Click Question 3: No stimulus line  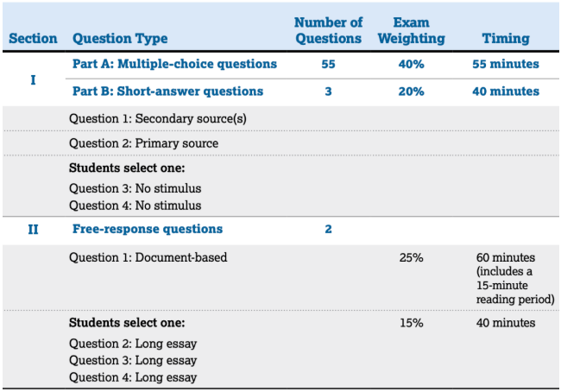(x=135, y=188)
